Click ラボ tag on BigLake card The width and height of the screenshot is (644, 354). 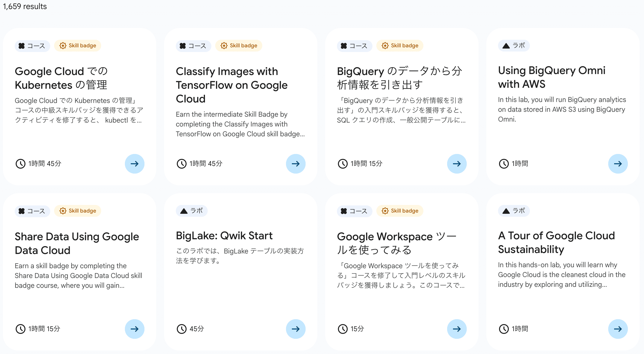(x=191, y=211)
